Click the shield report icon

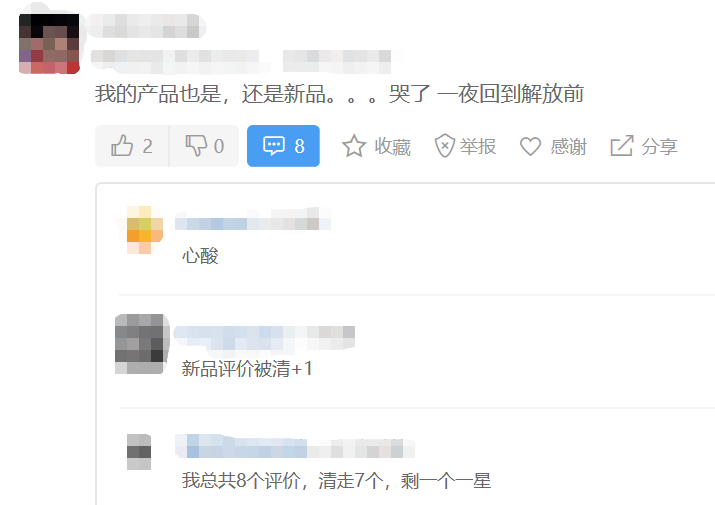coord(445,146)
